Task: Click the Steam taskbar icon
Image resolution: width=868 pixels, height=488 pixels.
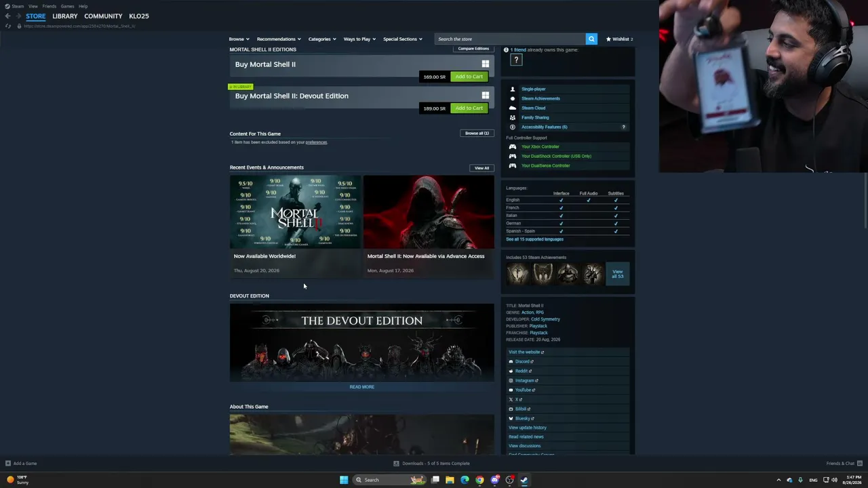Action: pyautogui.click(x=524, y=480)
